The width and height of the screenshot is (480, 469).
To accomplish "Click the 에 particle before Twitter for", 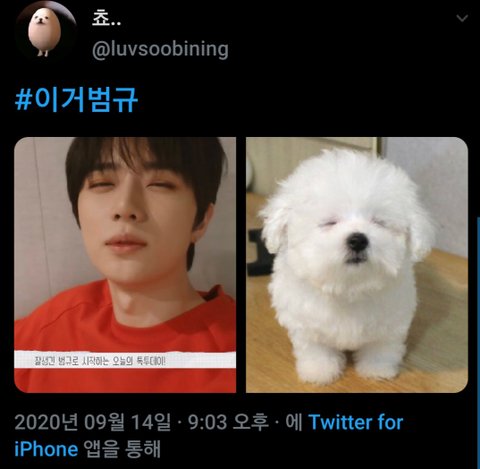I will coord(294,422).
